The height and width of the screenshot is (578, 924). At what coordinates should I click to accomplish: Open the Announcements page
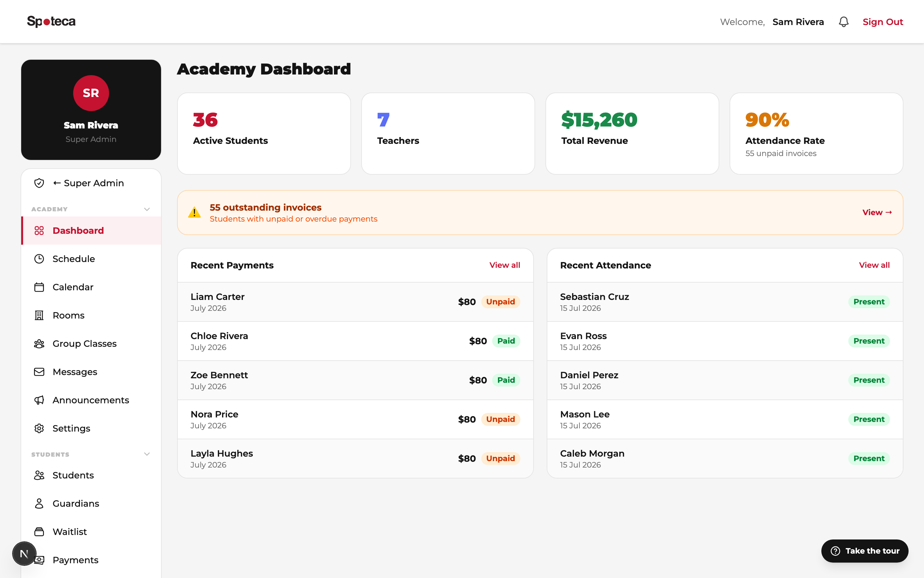(x=91, y=400)
